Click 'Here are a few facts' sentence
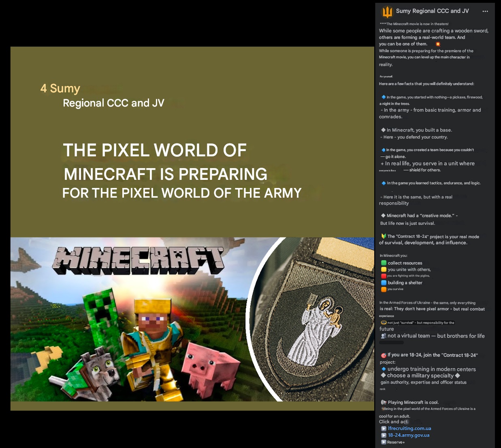Viewport: 501px width, 448px height. coord(426,84)
